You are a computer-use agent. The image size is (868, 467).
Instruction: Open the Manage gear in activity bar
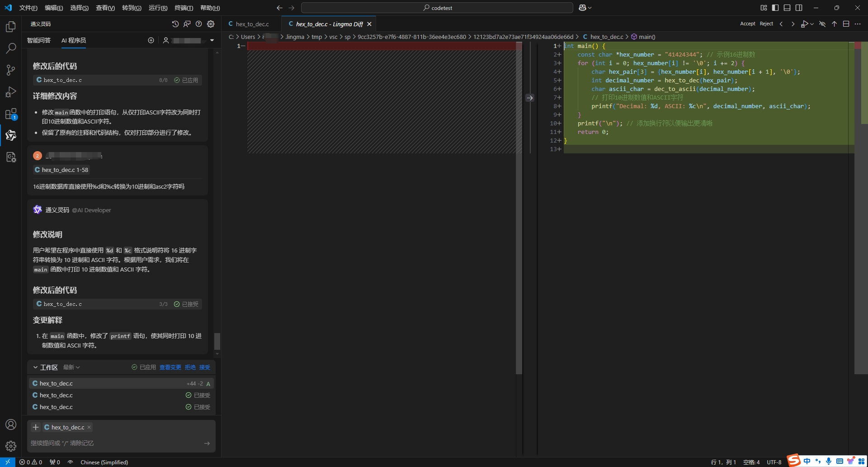click(11, 446)
